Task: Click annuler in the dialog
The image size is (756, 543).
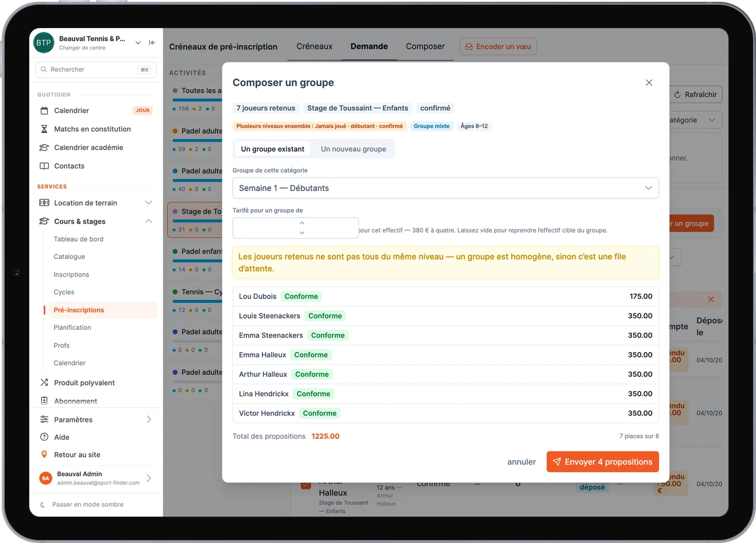Action: [x=521, y=462]
